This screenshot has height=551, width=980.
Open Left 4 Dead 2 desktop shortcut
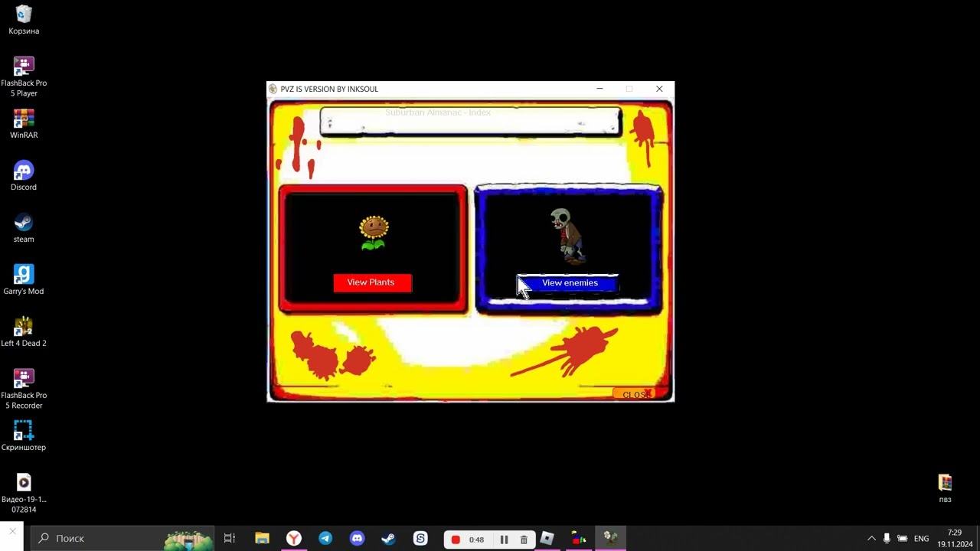click(x=24, y=332)
